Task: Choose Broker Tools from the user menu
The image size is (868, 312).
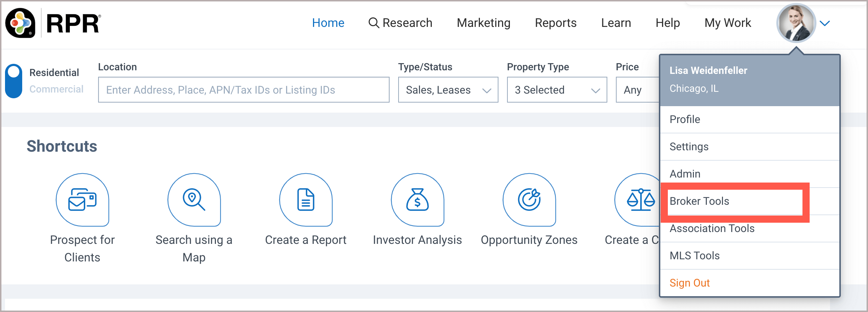Action: 699,201
